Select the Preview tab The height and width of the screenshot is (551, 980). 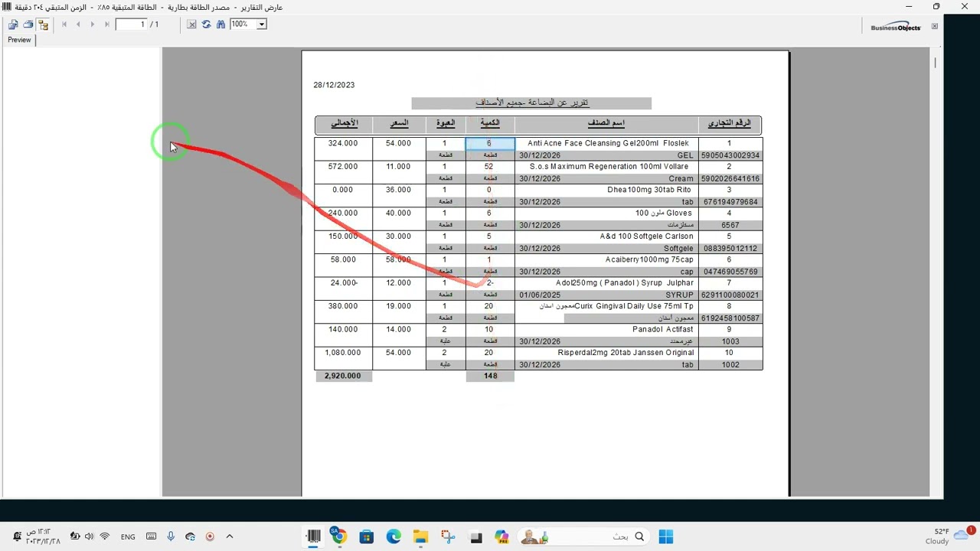pyautogui.click(x=20, y=40)
